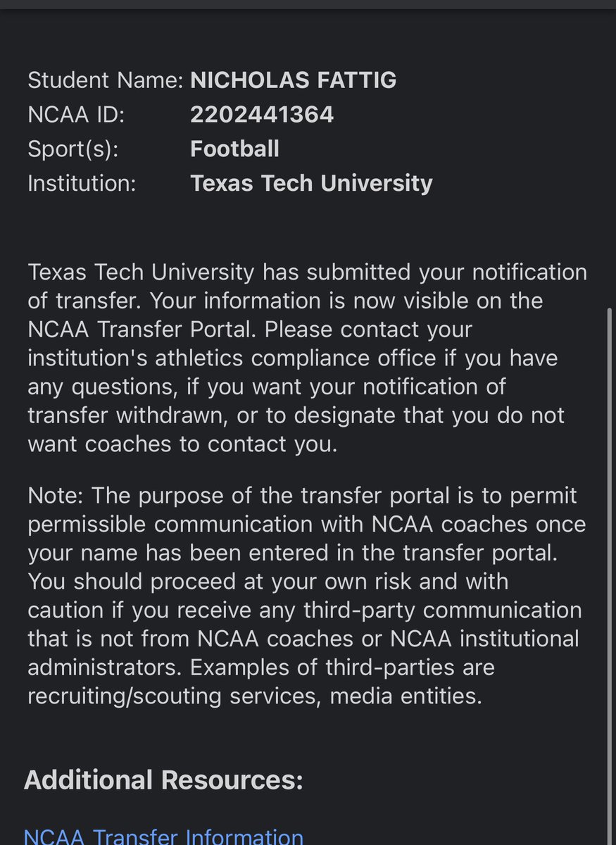
Task: Open the NCAA Transfer Information link
Action: 163,837
